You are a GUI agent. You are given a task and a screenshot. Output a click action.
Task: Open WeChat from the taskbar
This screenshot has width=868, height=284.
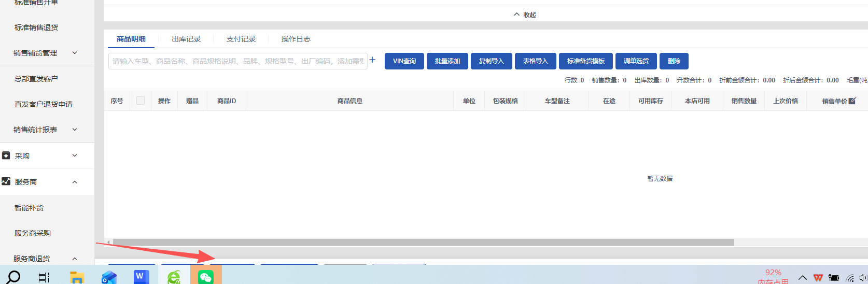coord(206,277)
